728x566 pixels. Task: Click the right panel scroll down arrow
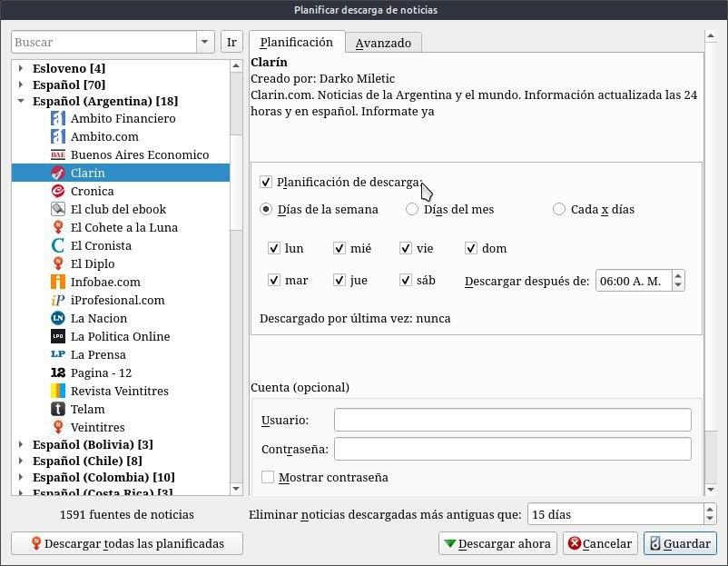[711, 490]
